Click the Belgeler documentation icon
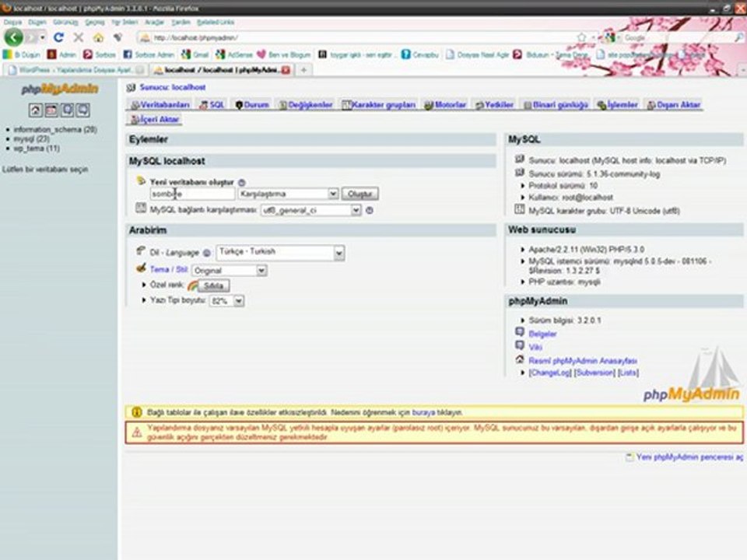The height and width of the screenshot is (560, 747). 520,332
